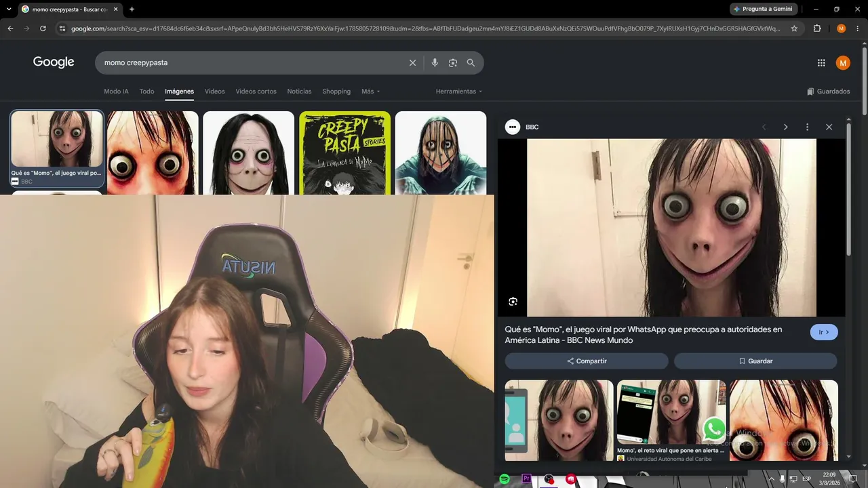Open the close-up Momo eyes thumbnail in results
868x488 pixels.
[153, 152]
